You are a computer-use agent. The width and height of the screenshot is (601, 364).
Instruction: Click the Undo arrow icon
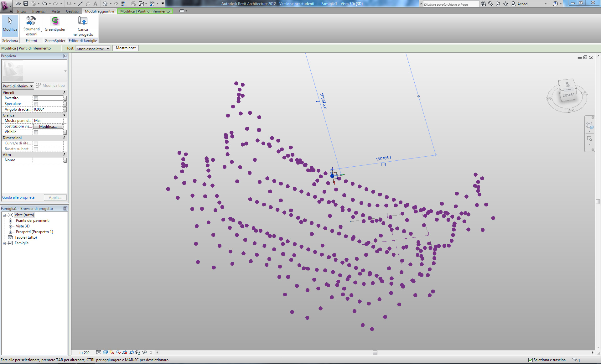pyautogui.click(x=44, y=4)
